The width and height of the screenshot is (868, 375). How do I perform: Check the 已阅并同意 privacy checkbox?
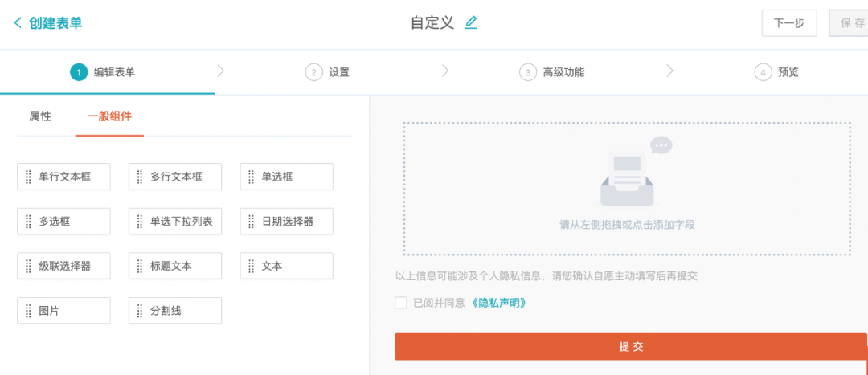click(400, 303)
